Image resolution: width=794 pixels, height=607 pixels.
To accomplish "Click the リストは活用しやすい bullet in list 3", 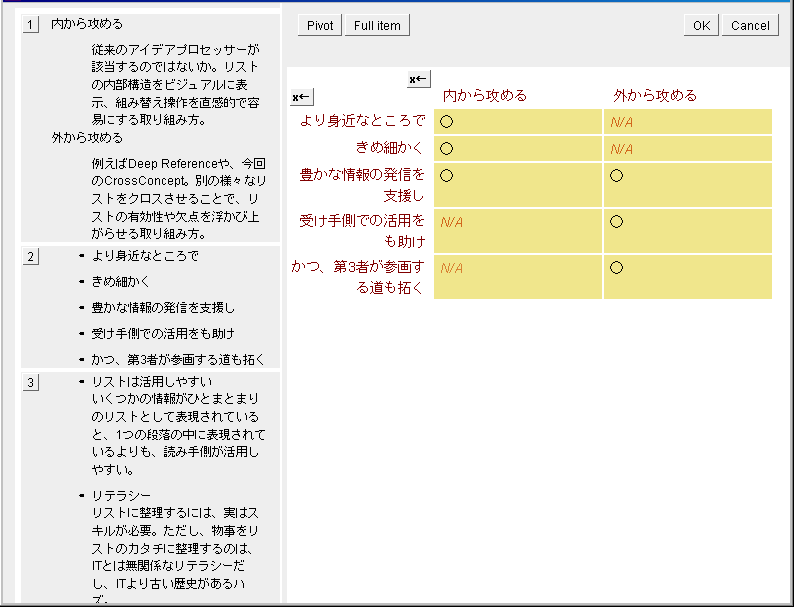I will click(x=151, y=382).
